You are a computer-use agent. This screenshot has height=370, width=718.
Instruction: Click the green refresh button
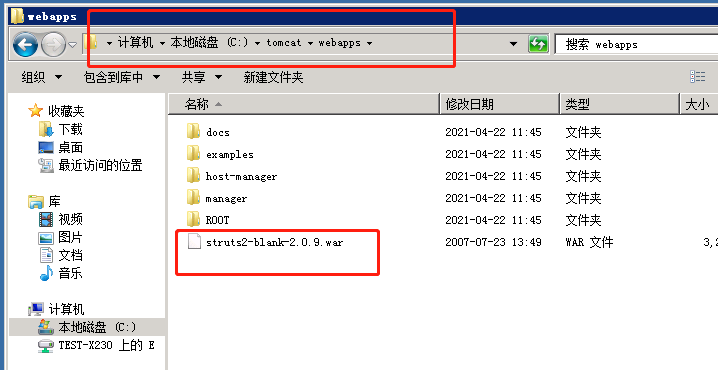pos(538,44)
